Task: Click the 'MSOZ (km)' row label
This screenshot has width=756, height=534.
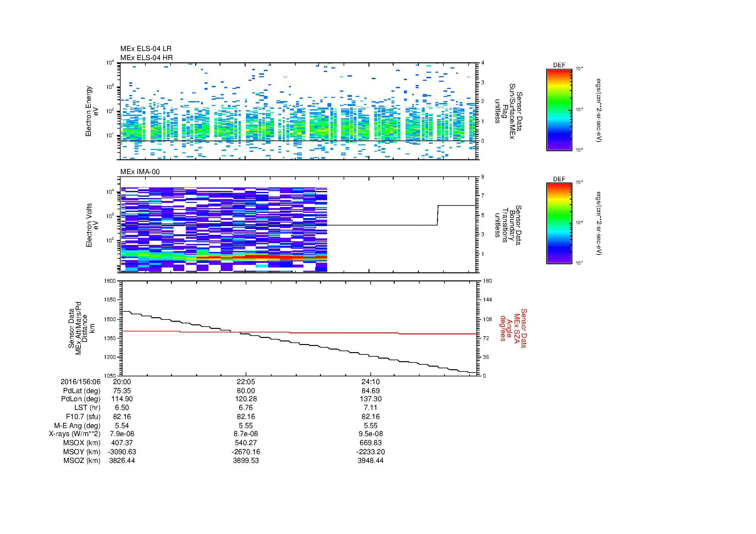Action: 82,461
